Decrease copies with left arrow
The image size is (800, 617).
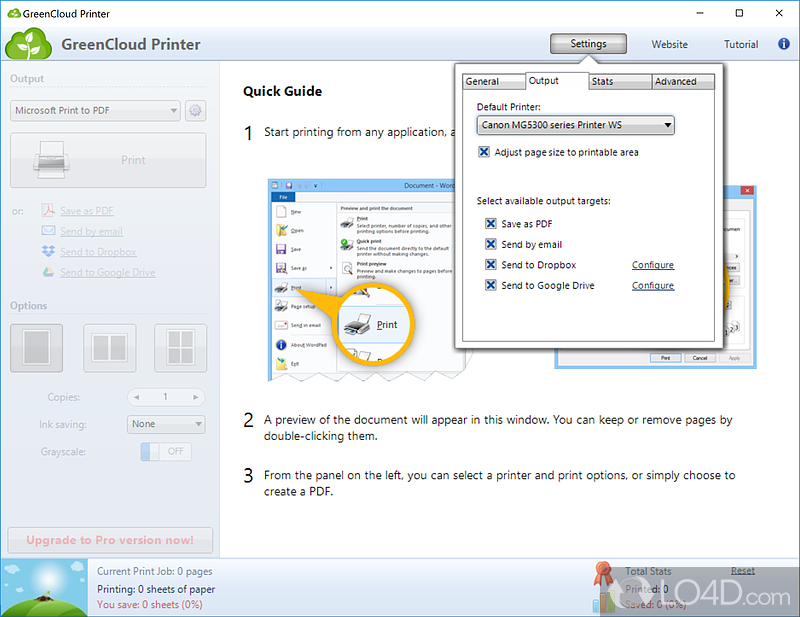point(137,397)
